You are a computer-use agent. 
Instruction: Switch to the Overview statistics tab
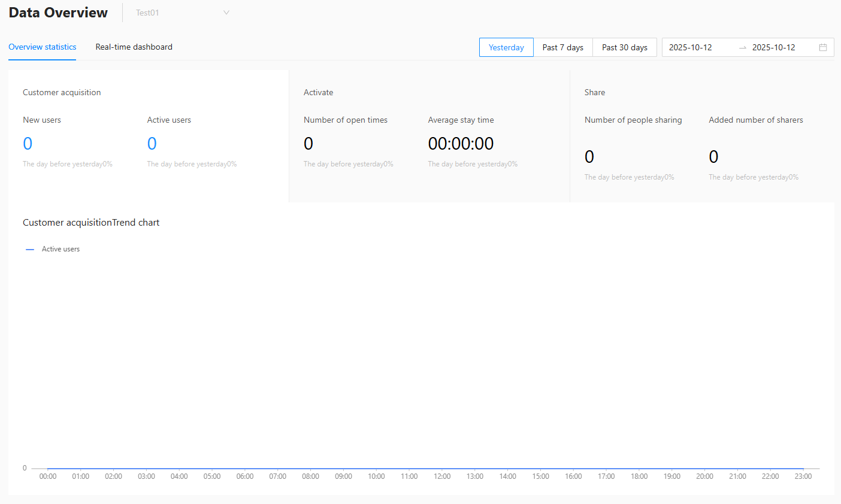[x=43, y=47]
